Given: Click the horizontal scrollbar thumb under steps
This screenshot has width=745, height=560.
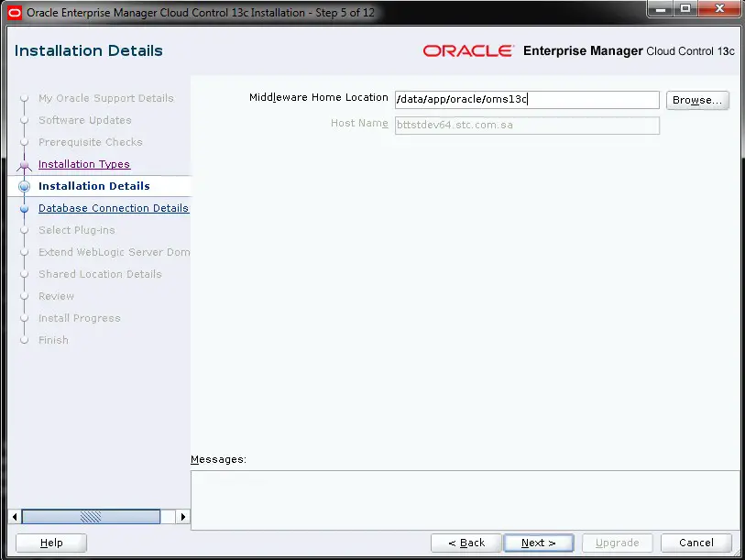Looking at the screenshot, I should [x=91, y=516].
